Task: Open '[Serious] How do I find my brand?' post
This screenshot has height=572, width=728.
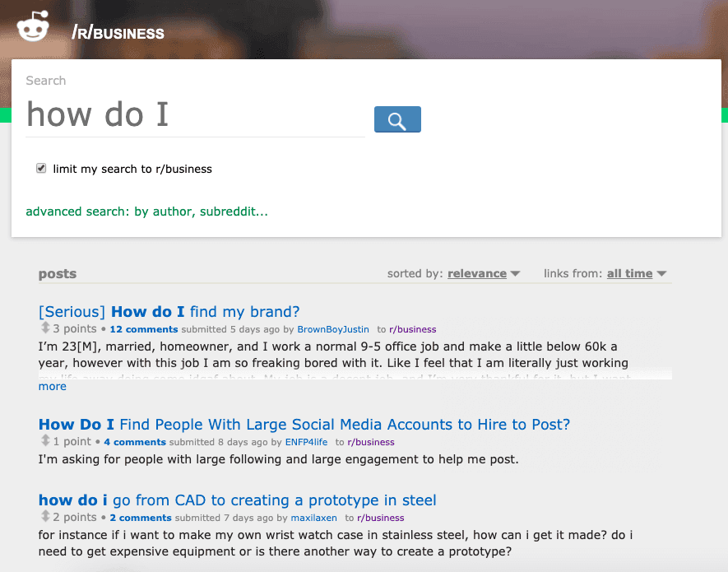Action: pos(169,312)
